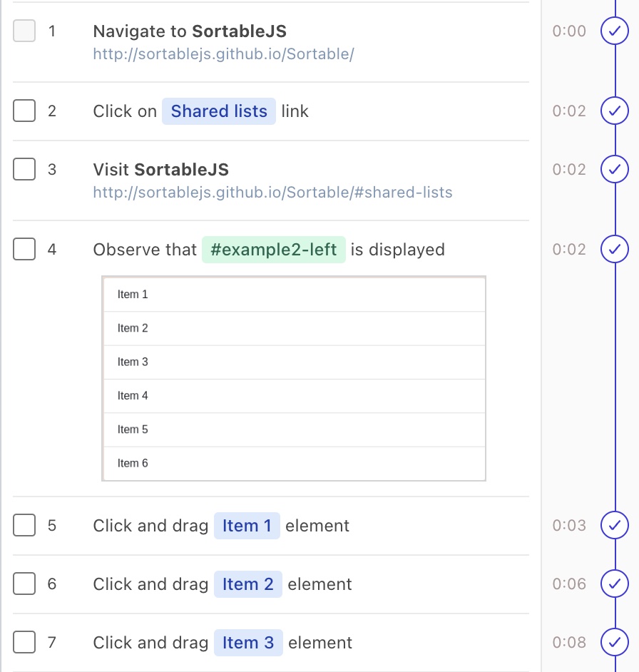This screenshot has width=639, height=672.
Task: Click the Item 2 element chip
Action: [x=248, y=584]
